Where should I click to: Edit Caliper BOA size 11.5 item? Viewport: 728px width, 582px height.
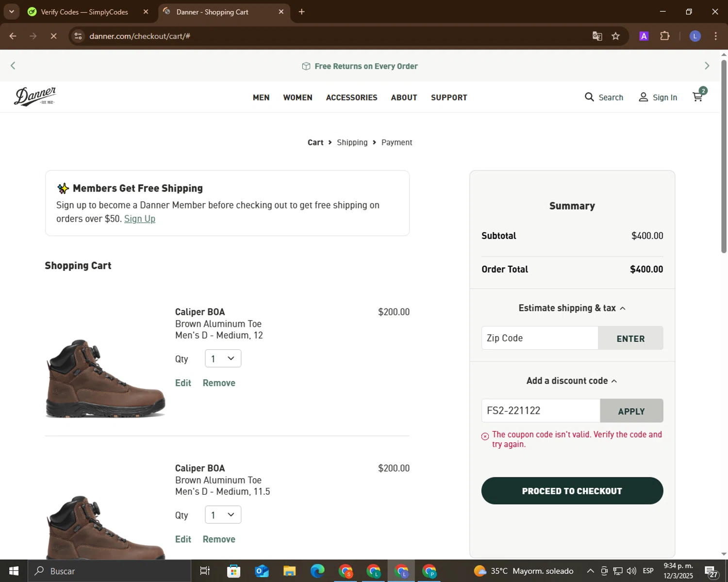pos(183,539)
